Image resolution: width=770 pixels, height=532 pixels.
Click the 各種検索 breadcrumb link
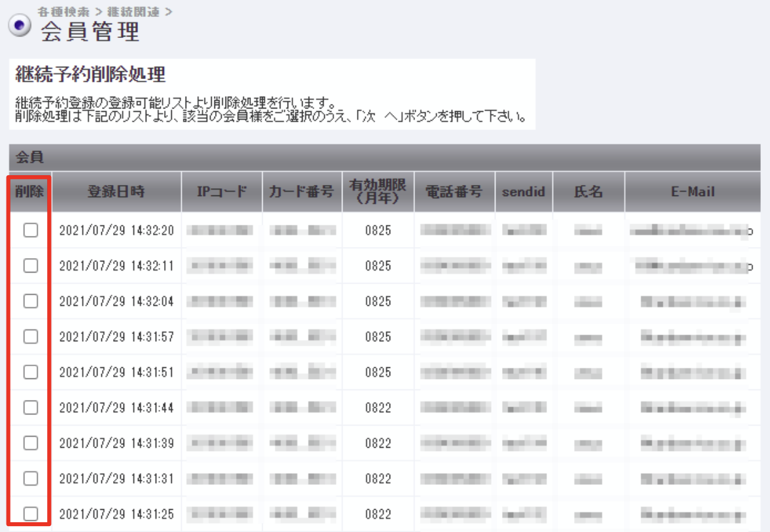(63, 11)
